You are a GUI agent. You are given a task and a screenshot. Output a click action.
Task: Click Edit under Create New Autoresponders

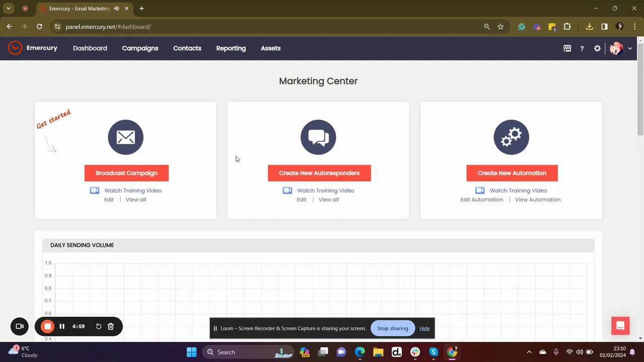point(301,200)
